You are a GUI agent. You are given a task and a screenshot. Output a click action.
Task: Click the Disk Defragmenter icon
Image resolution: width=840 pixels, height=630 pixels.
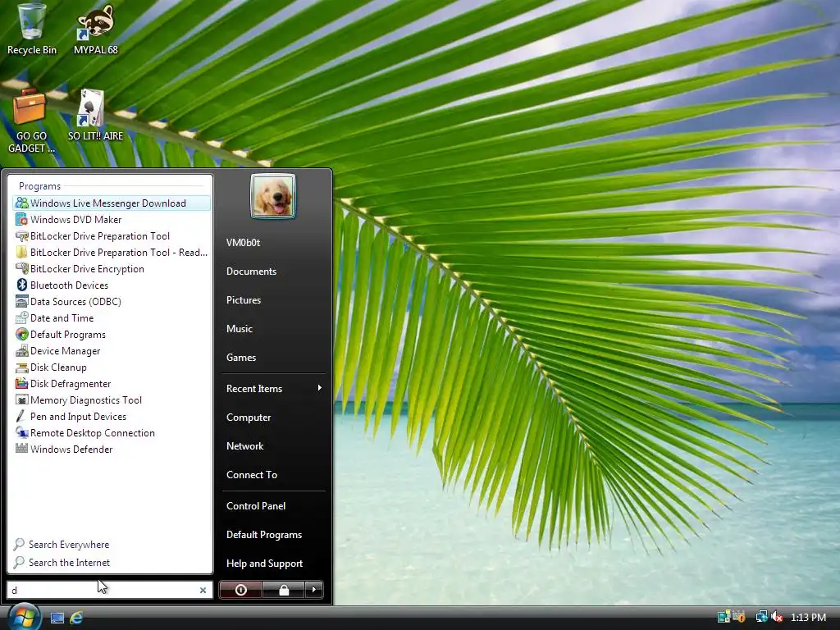point(21,384)
